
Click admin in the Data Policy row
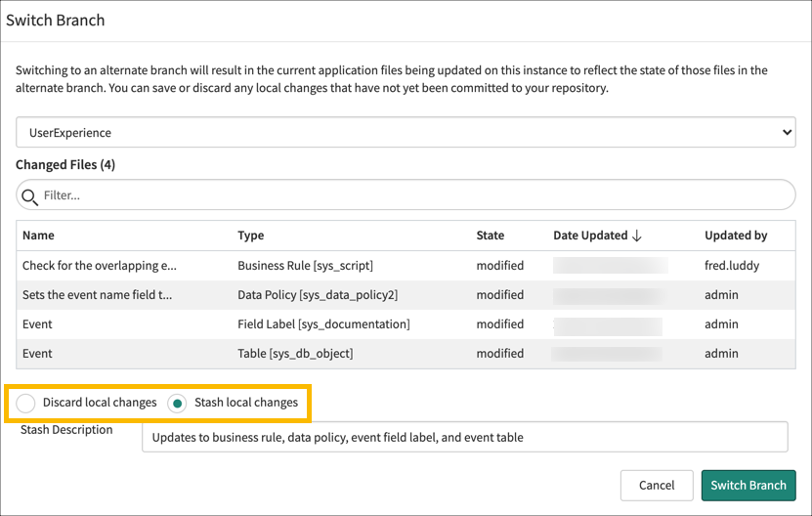[x=721, y=295]
